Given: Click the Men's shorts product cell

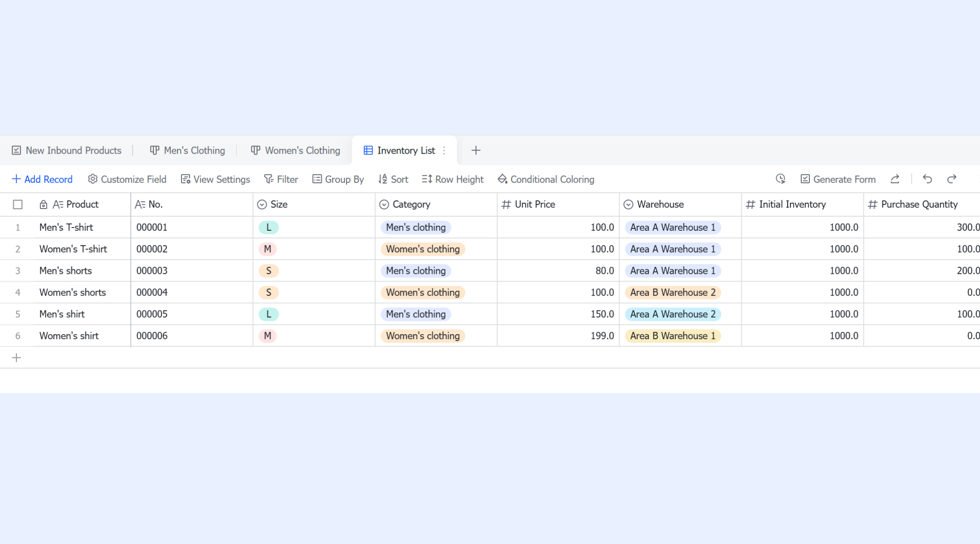Looking at the screenshot, I should click(83, 271).
